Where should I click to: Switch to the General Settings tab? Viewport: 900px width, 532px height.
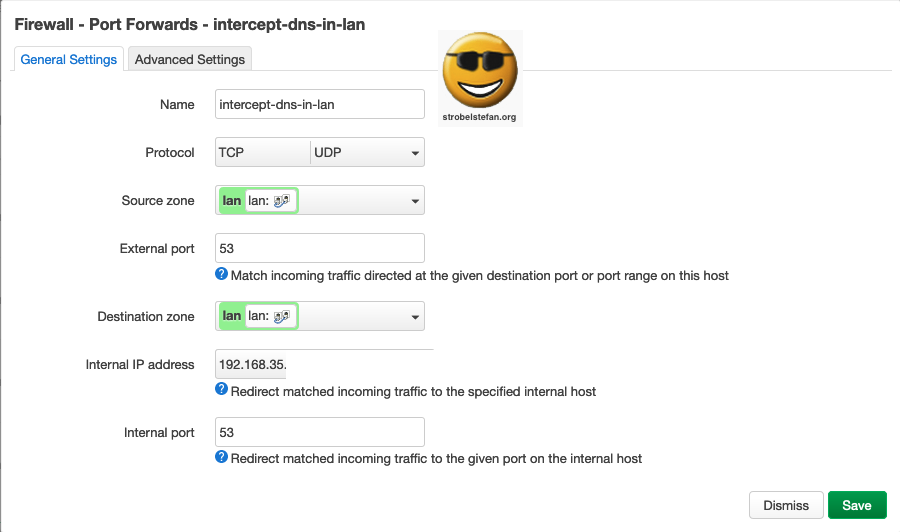(x=69, y=59)
